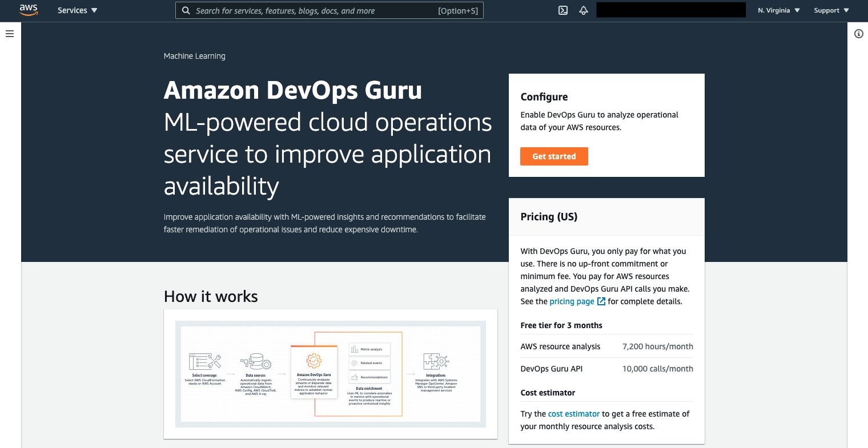The height and width of the screenshot is (448, 868).
Task: Click the AWS resource analysis row label
Action: pyautogui.click(x=560, y=346)
